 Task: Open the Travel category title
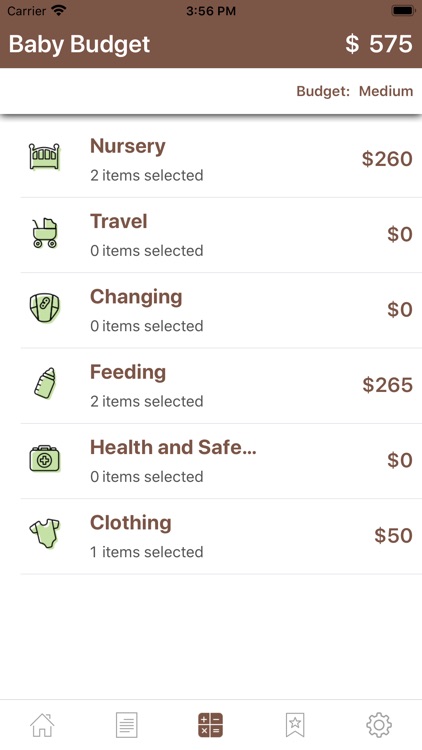pyautogui.click(x=119, y=221)
